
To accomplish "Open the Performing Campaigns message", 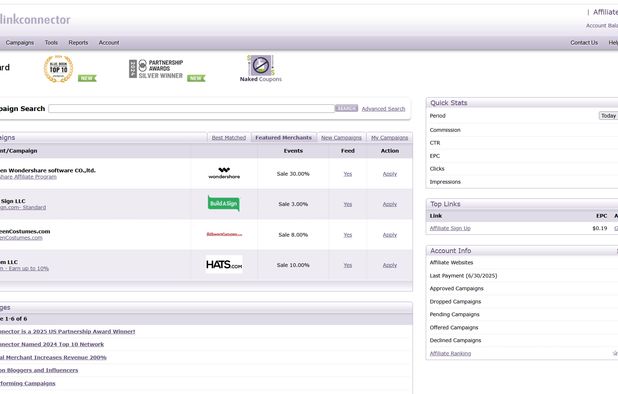I will (28, 383).
